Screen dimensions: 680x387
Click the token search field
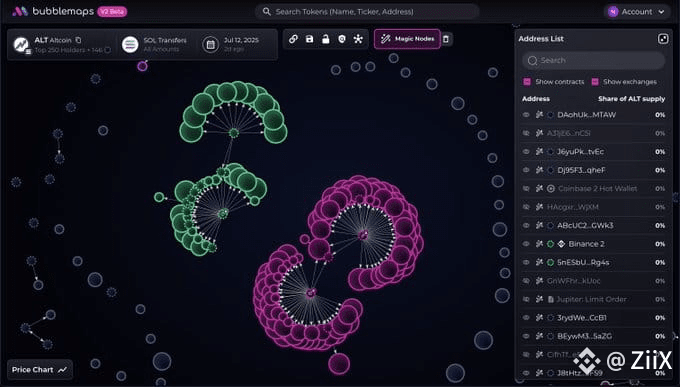coord(367,12)
